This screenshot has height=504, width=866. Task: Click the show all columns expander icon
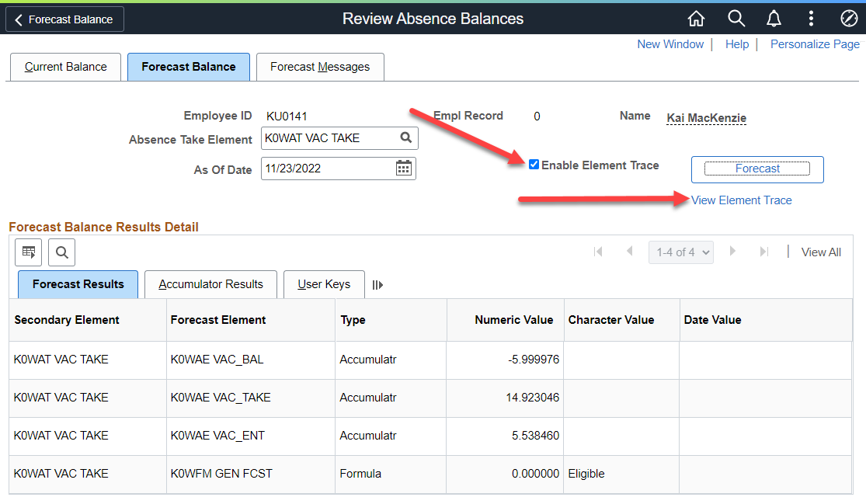click(377, 285)
